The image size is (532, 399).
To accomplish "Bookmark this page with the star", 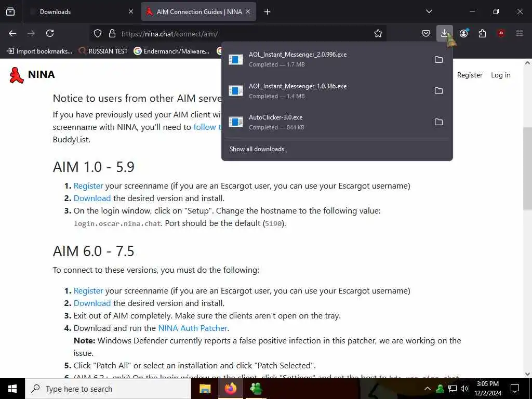I will tap(378, 33).
